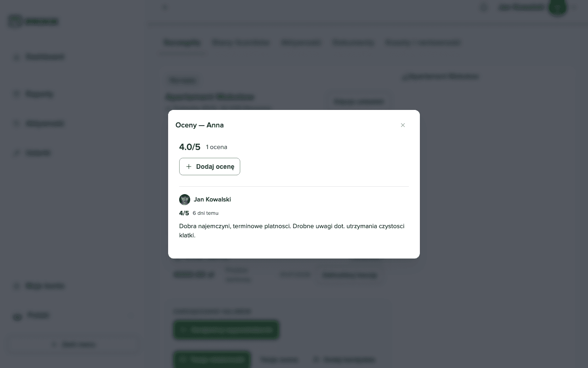Click the 4.0/5 average rating
The height and width of the screenshot is (368, 588).
pos(190,147)
